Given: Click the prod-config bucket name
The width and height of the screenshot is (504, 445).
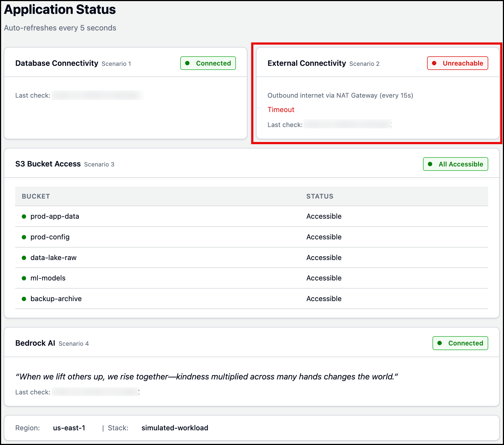Looking at the screenshot, I should [x=50, y=237].
